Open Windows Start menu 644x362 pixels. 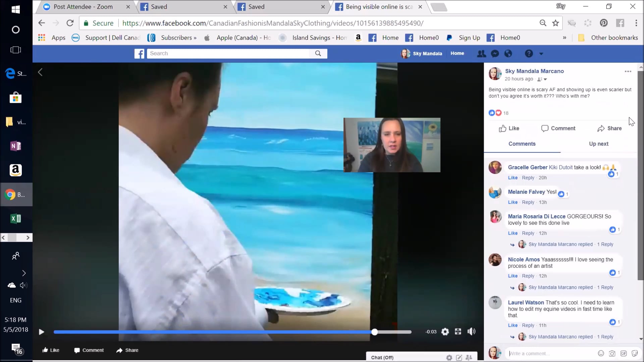16,9
